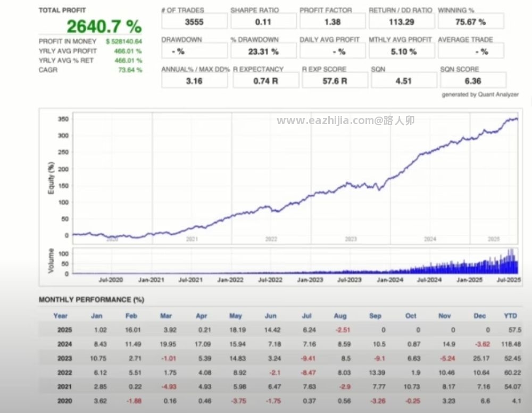Screen dimensions: 532x413
Task: Select the 2021 row year label
Action: coord(64,386)
